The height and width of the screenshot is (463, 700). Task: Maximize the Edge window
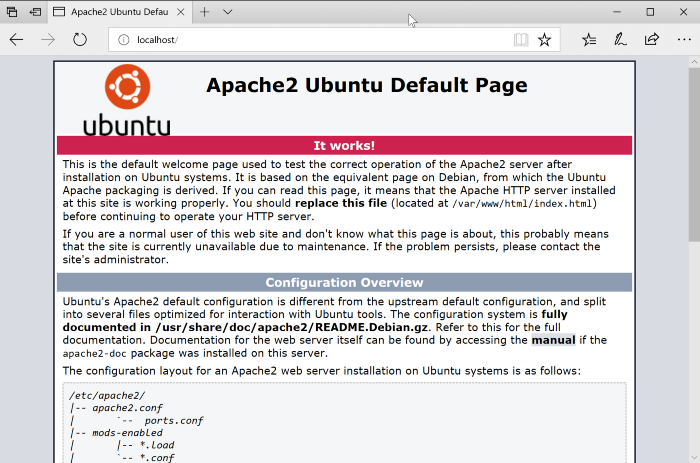650,12
